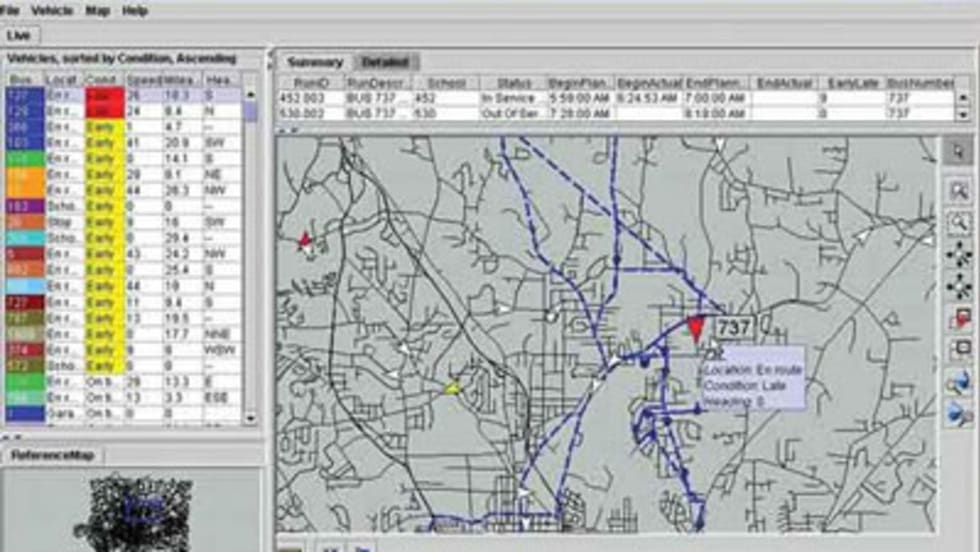
Task: Select the pointer arrow map tool
Action: tap(958, 152)
